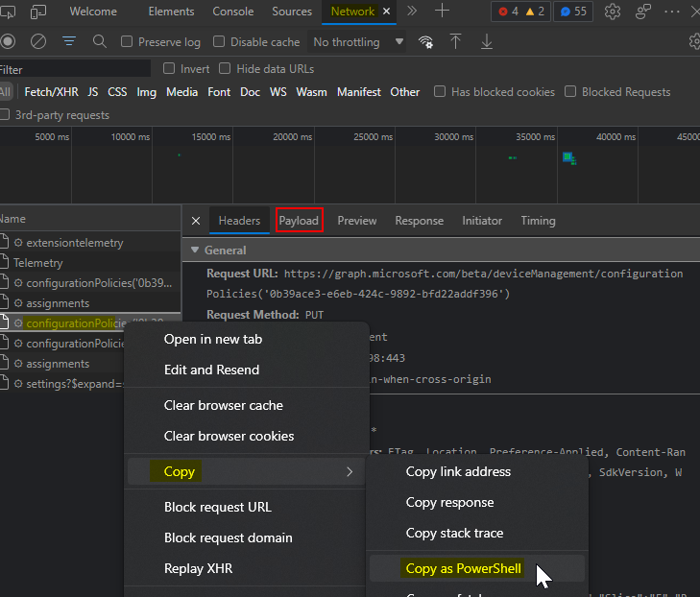Open the Initiator tab

point(482,221)
